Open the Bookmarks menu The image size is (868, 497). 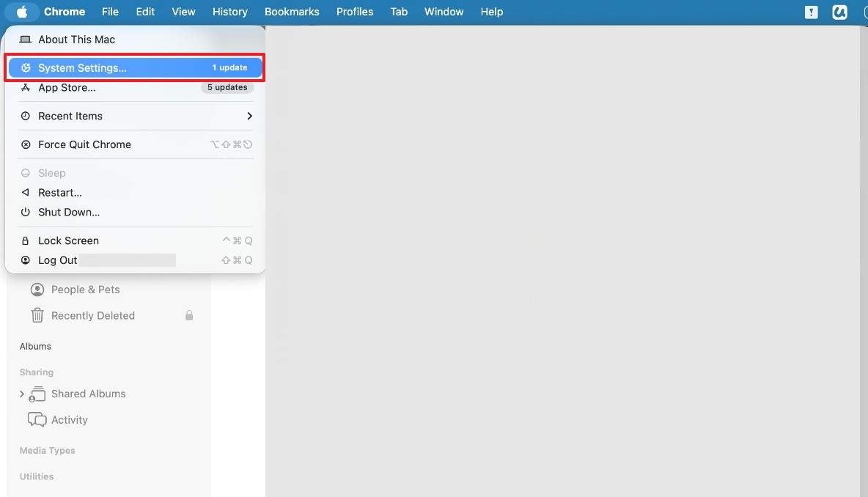pos(292,12)
